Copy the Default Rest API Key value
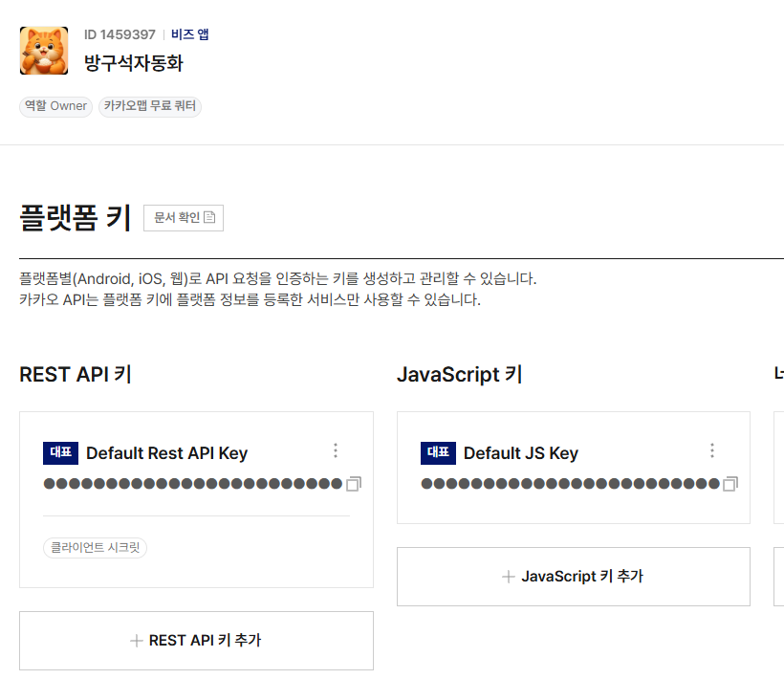784x679 pixels. [354, 484]
